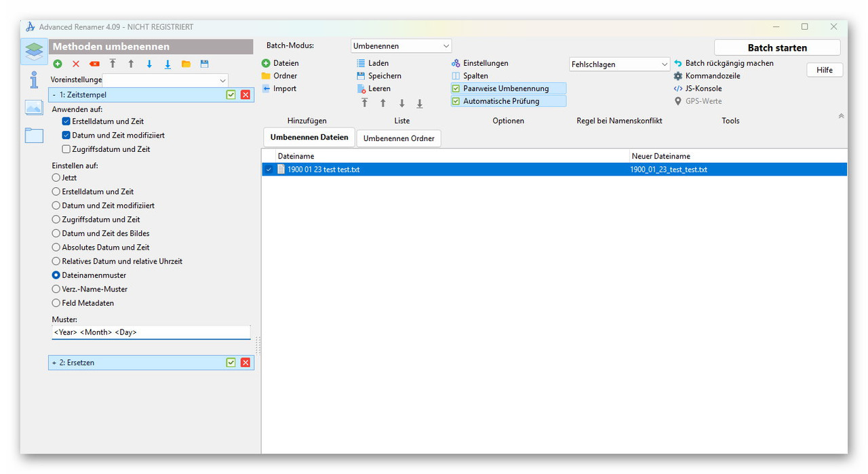
Task: Enable Zugriffsdatum und Zeit checkbox
Action: pos(66,149)
